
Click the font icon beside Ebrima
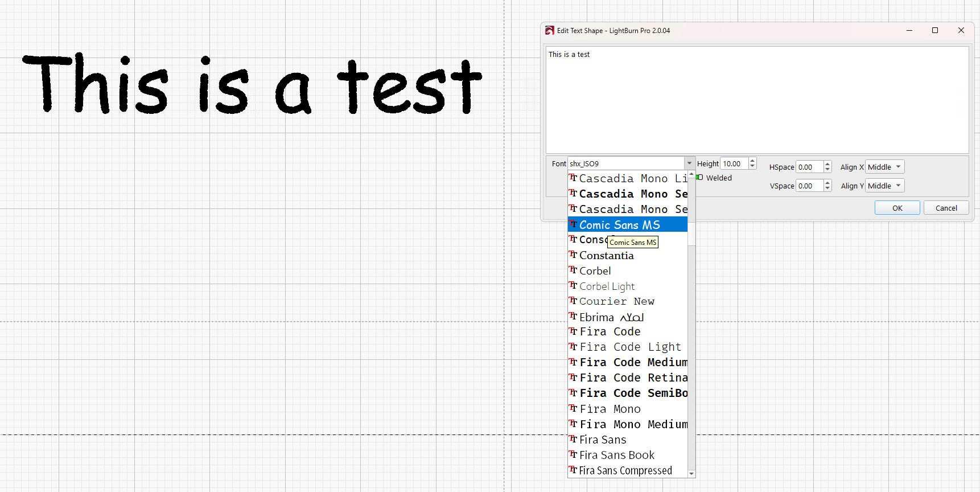click(573, 317)
